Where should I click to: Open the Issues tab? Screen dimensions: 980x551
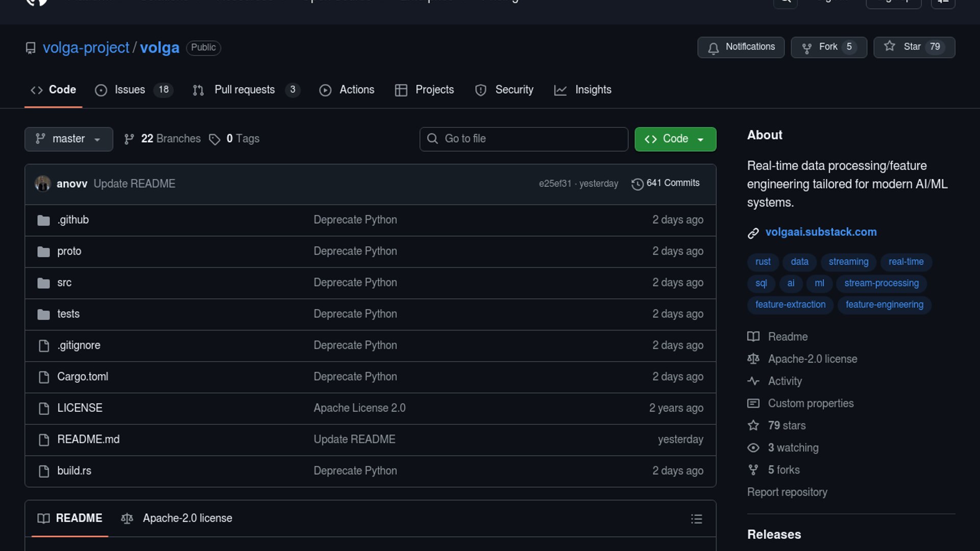(x=130, y=90)
